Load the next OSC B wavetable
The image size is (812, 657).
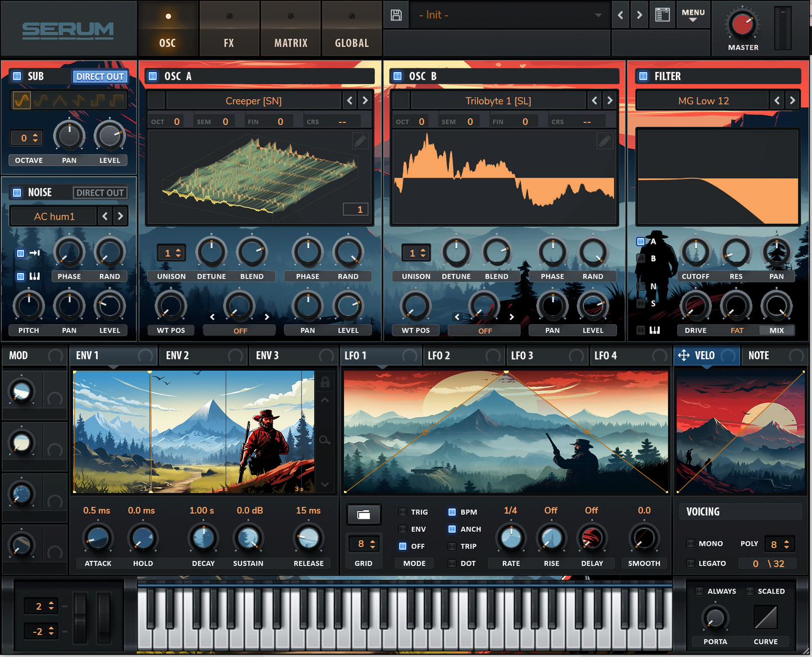tap(610, 101)
